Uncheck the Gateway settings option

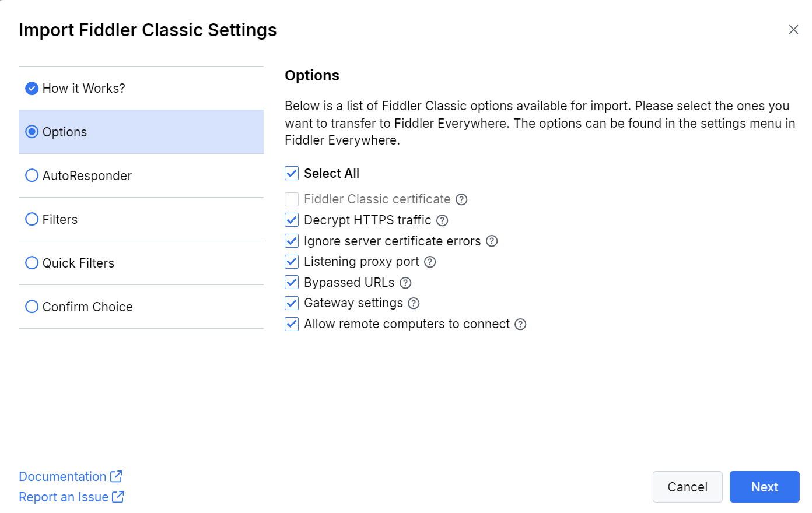(291, 303)
